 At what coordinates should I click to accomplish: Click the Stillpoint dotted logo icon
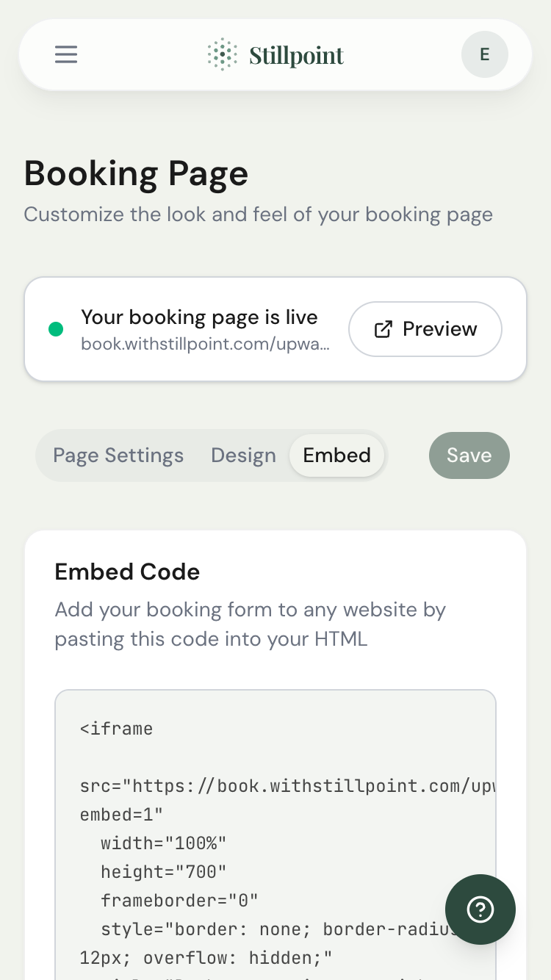coord(222,54)
